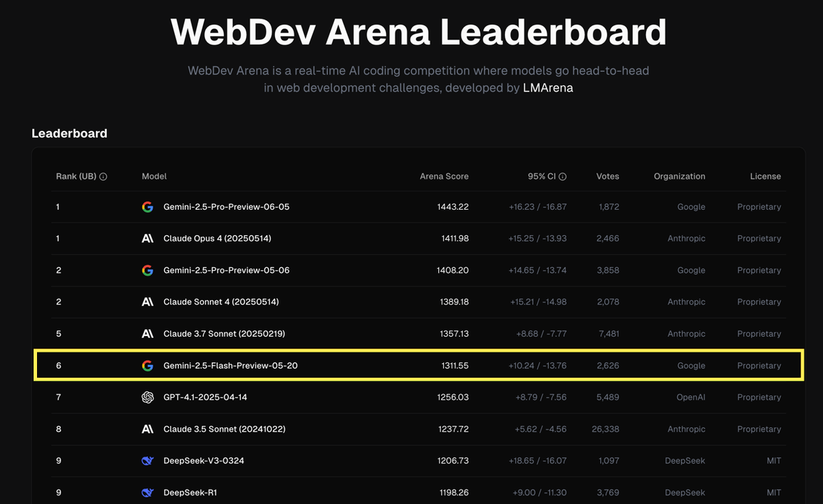The height and width of the screenshot is (504, 823).
Task: Open the Gemini-2.5-Pro-Preview-06-05 model link
Action: [226, 207]
